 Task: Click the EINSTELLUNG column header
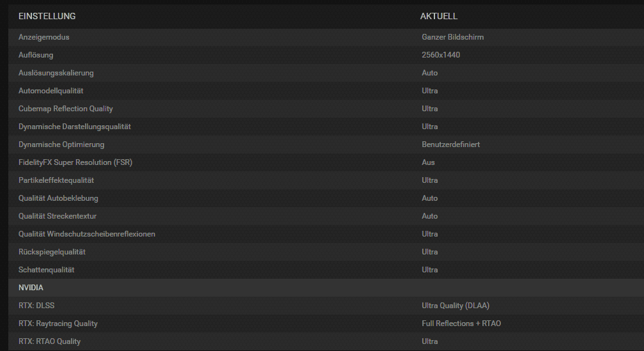coord(47,16)
